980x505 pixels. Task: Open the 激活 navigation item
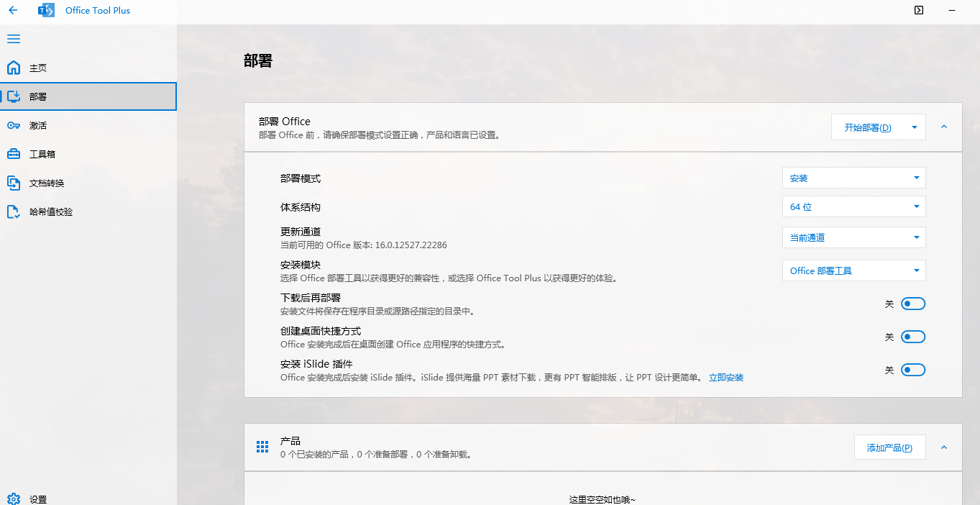click(88, 125)
